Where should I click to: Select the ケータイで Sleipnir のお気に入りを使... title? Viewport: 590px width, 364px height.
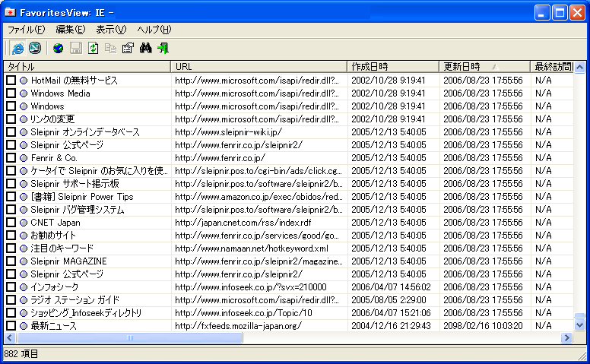click(100, 171)
